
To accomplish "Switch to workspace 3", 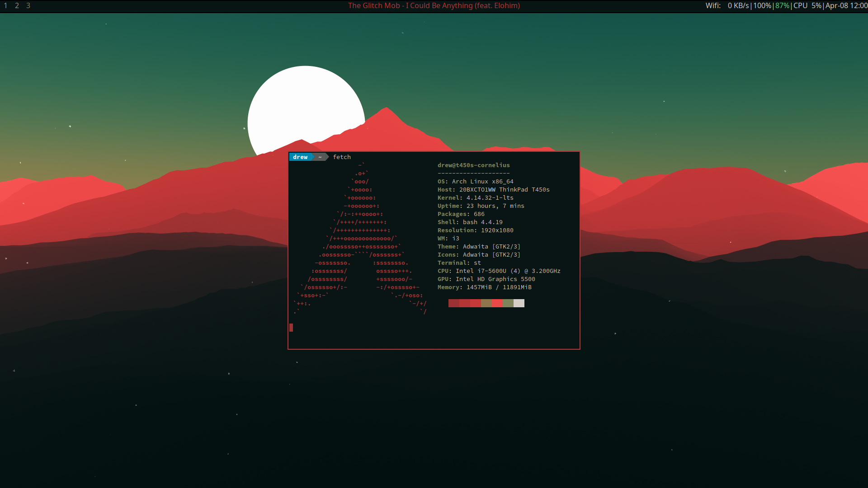I will [x=28, y=6].
